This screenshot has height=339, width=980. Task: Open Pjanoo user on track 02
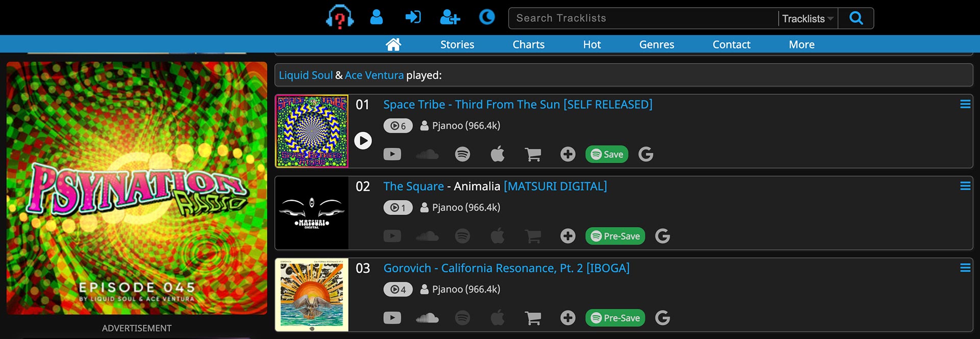[460, 207]
